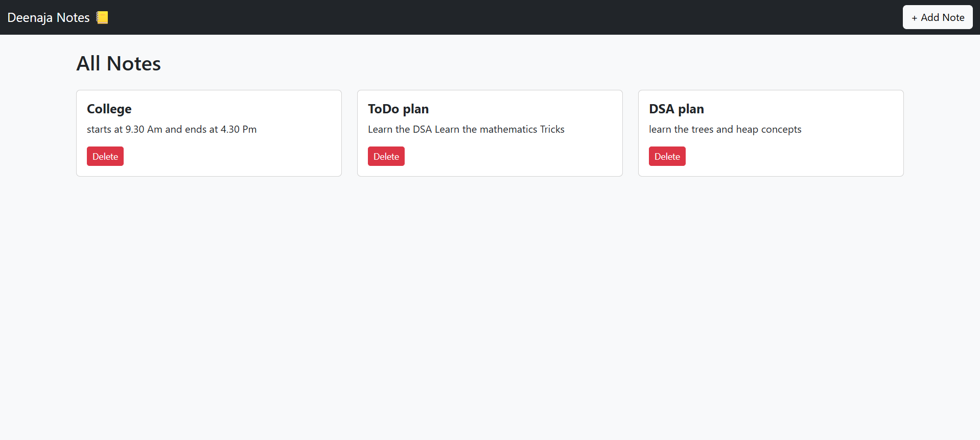Click the yellow notebook emoji icon

102,17
